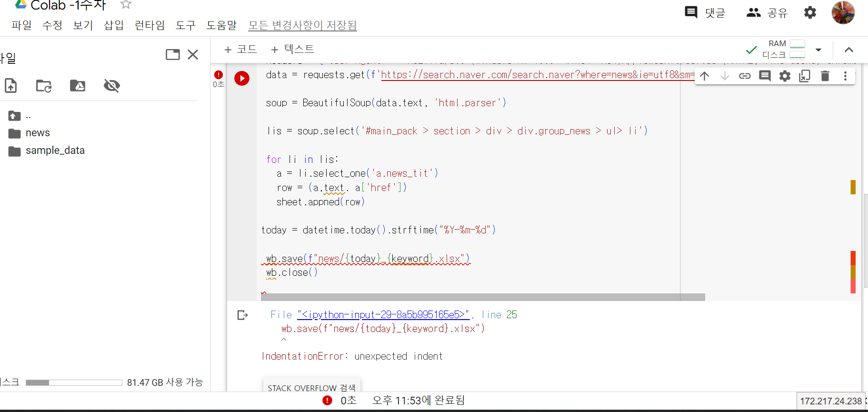Click the red error marker in the gutter
This screenshot has width=868, height=412.
click(x=853, y=258)
